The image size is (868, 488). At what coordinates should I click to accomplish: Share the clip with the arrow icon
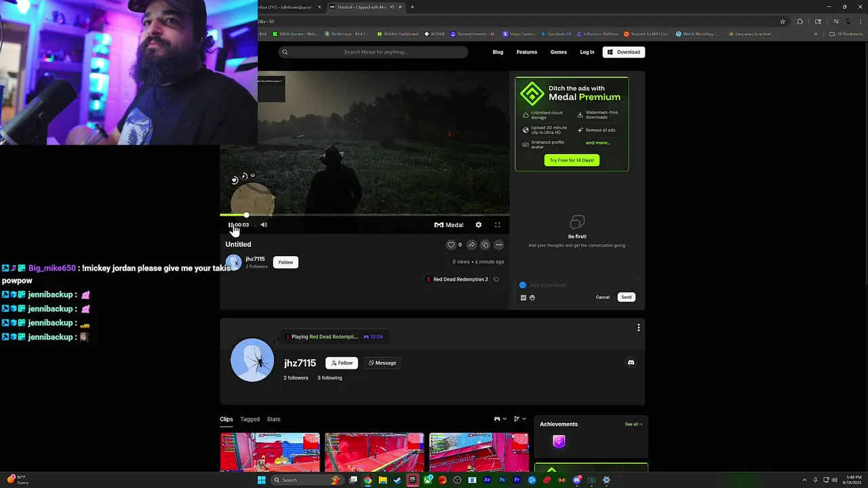[x=472, y=245]
